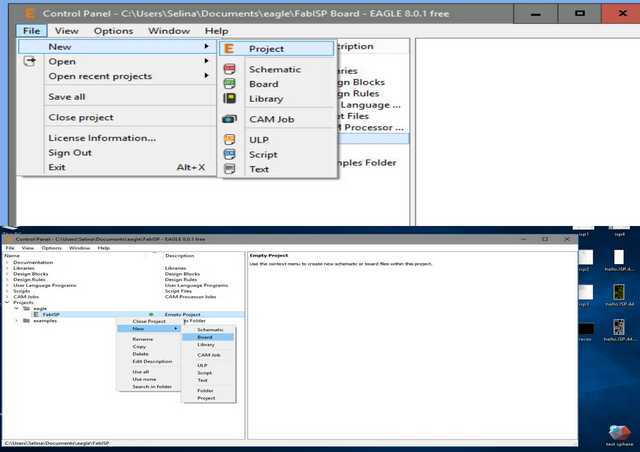Choose Close Project in the bottom window's context menu

[x=149, y=321]
